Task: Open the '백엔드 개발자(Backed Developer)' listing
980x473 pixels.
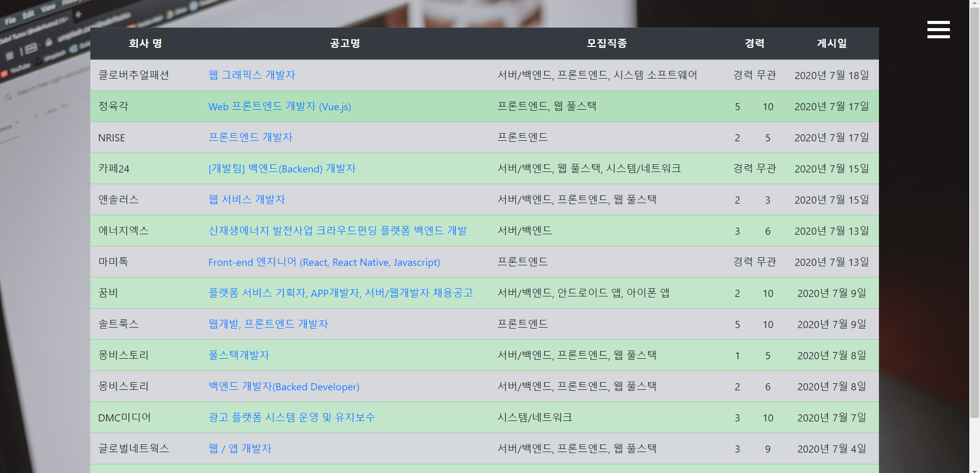Action: tap(284, 386)
